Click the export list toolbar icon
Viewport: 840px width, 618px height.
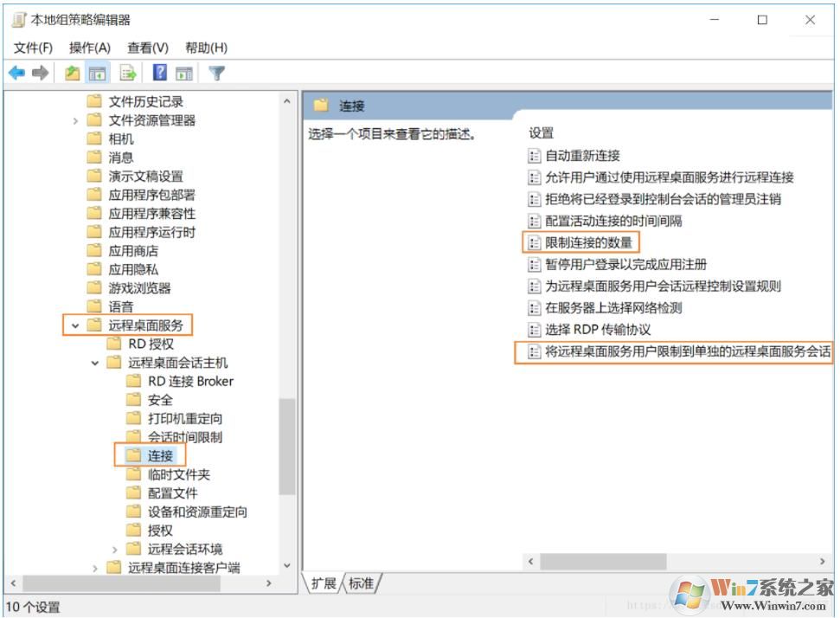pos(126,73)
